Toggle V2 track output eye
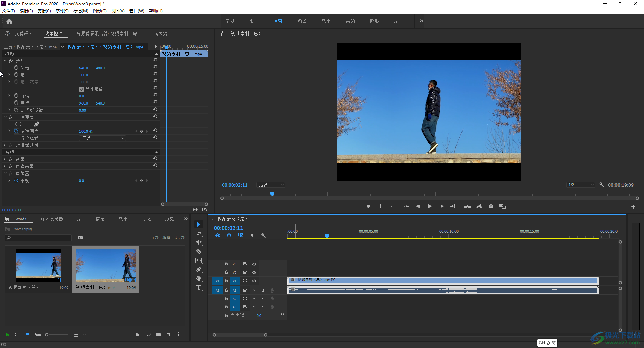The image size is (644, 348). tap(254, 272)
